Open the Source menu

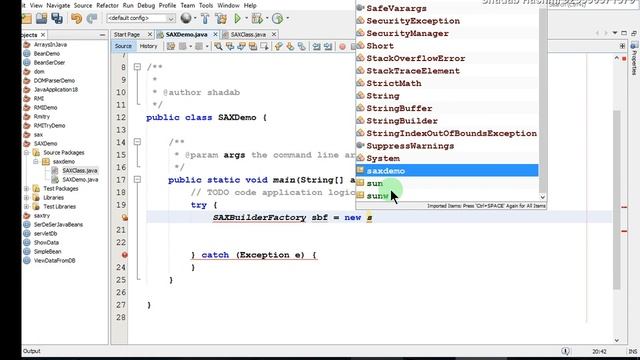click(83, 6)
